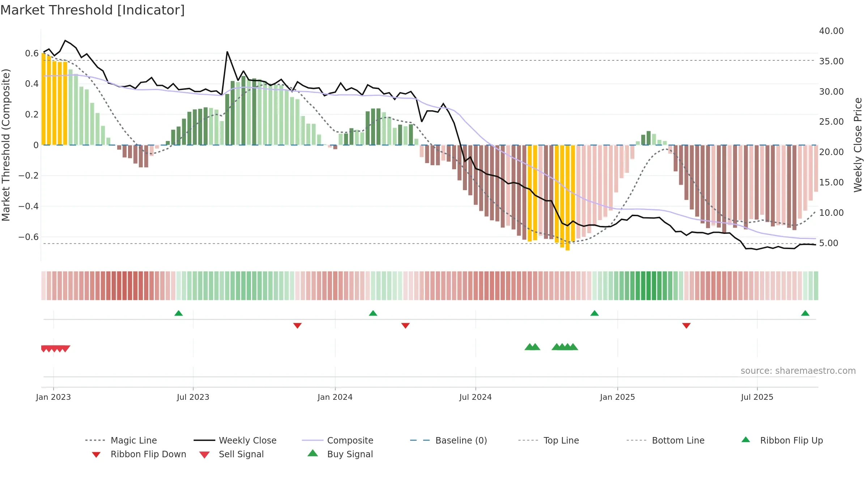Click the leftmost green Buy Signal triangle on chart
The width and height of the screenshot is (868, 488).
point(529,347)
